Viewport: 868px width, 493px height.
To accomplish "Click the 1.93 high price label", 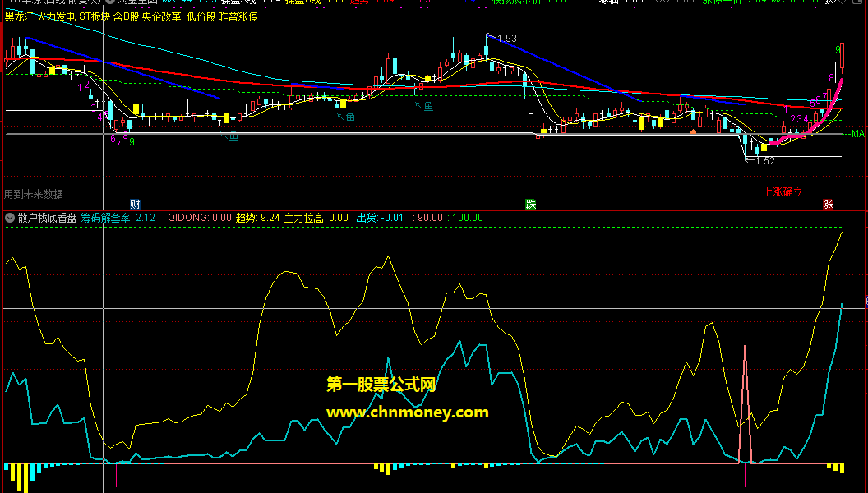I will [x=507, y=38].
